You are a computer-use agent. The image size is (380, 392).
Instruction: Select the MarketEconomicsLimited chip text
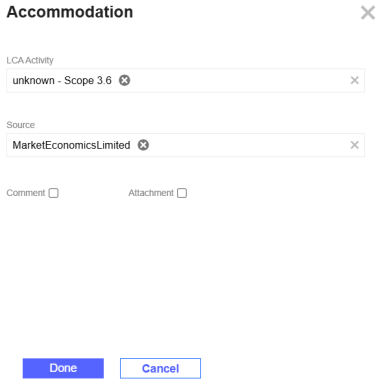pos(71,145)
